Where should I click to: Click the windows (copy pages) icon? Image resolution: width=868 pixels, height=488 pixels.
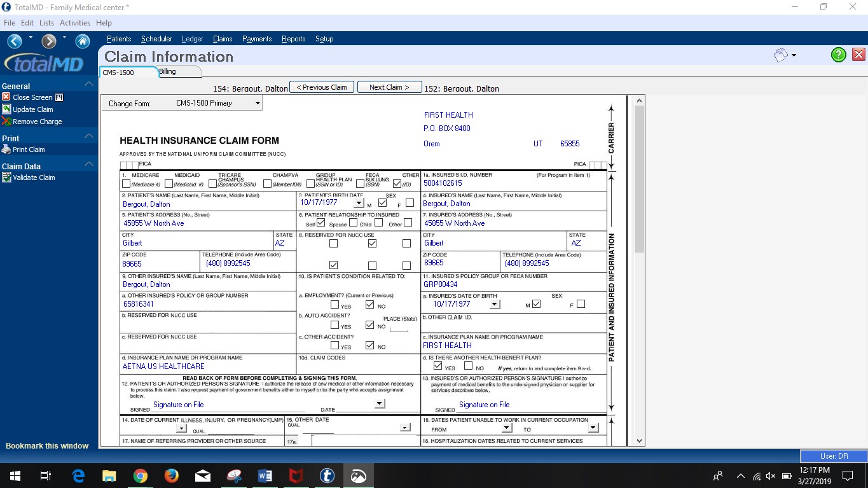click(780, 55)
